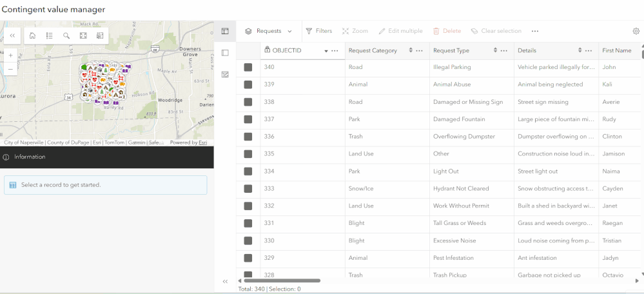The height and width of the screenshot is (294, 644).
Task: Sort by Request Category arrows
Action: [x=411, y=50]
